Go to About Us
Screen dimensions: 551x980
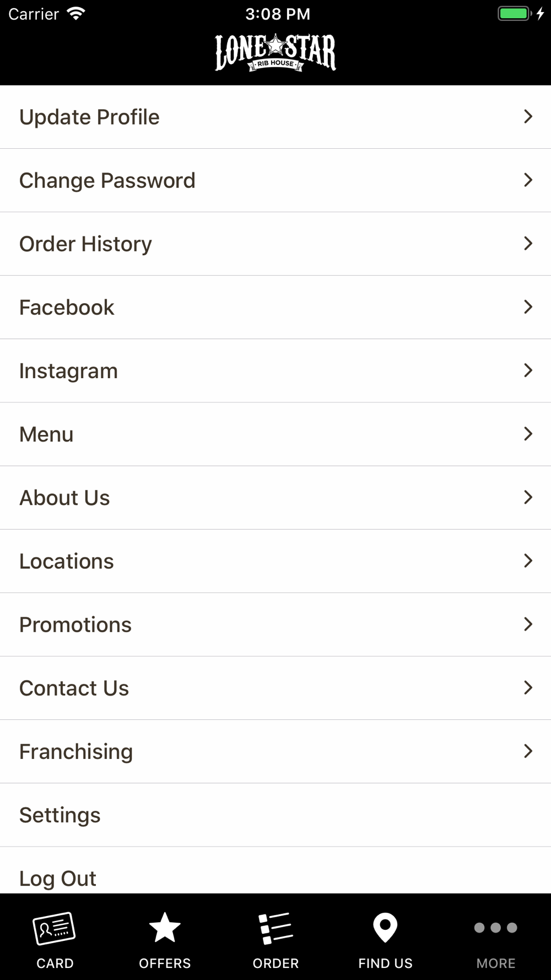tap(64, 498)
